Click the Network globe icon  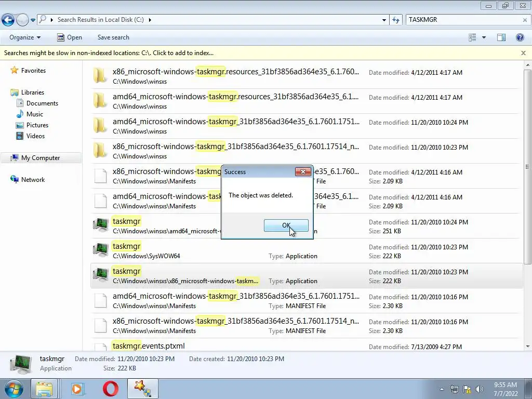[x=14, y=179]
